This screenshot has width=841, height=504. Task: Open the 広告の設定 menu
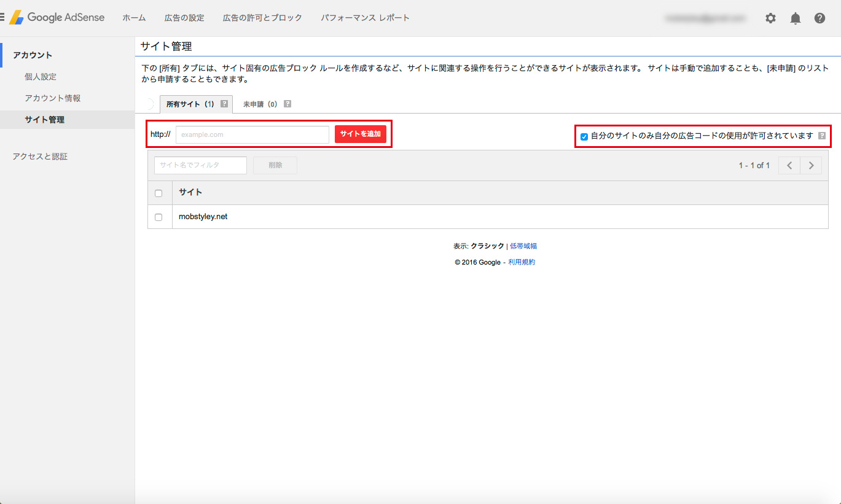(184, 18)
